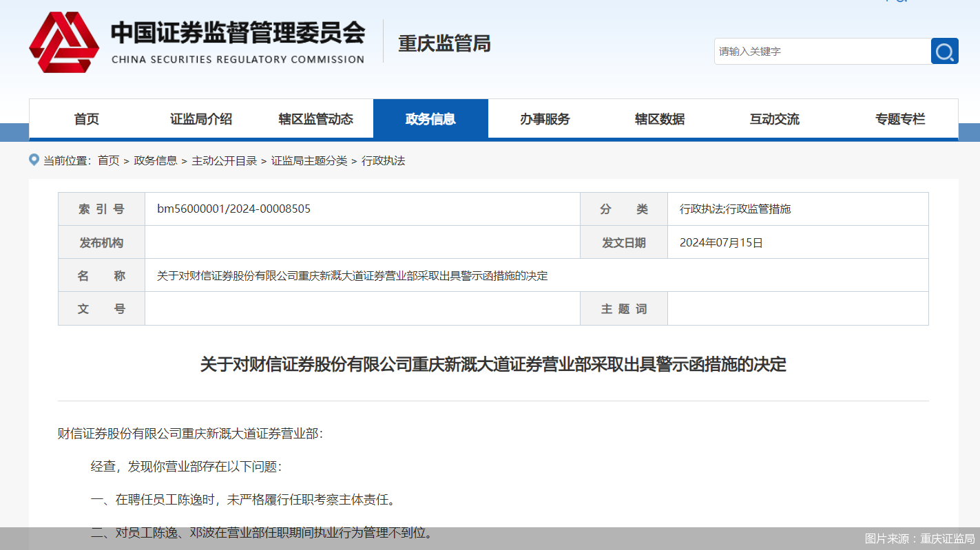Click the 重庆监管局 header text
This screenshot has width=980, height=550.
444,43
